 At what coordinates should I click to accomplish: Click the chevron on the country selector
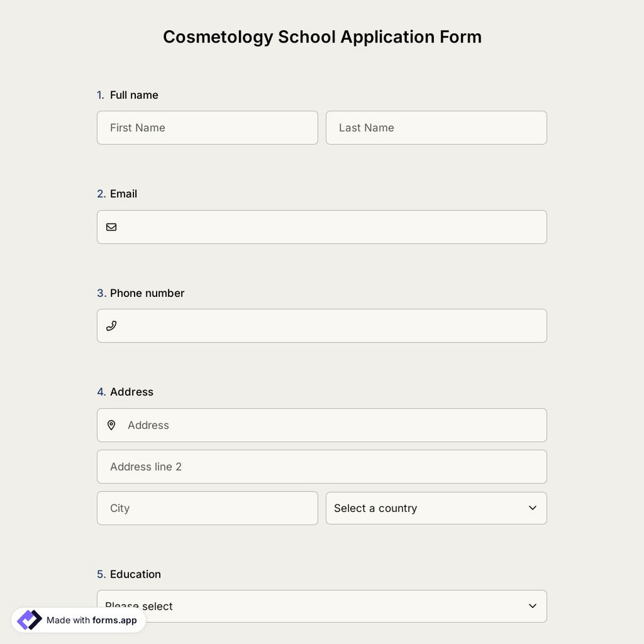pos(532,507)
